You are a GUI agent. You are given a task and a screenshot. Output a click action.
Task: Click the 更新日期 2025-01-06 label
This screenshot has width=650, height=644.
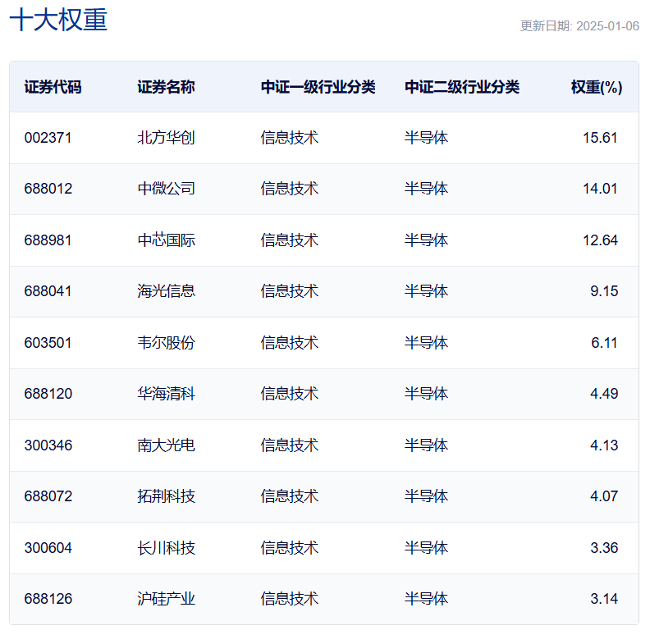tap(579, 26)
